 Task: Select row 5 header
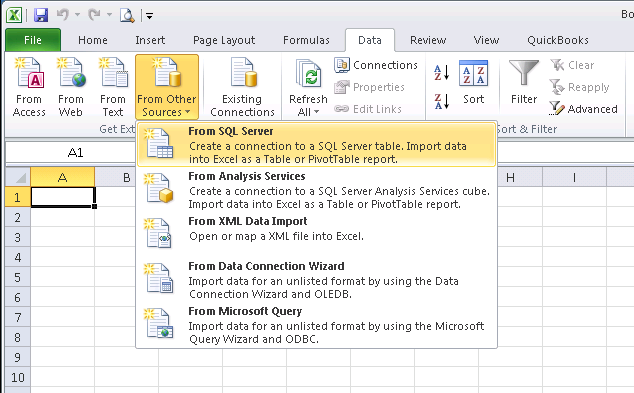[17, 277]
